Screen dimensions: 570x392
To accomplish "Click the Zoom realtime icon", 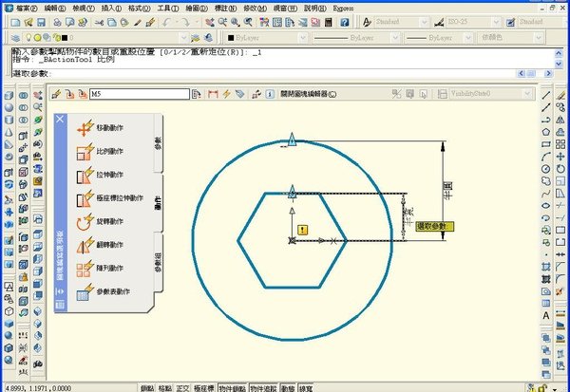I will (222, 22).
